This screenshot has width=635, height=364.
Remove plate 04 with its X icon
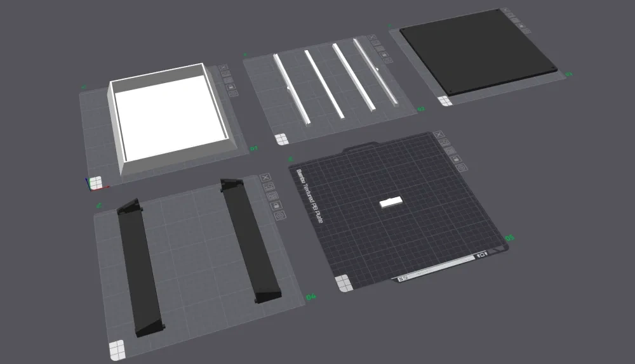point(266,177)
